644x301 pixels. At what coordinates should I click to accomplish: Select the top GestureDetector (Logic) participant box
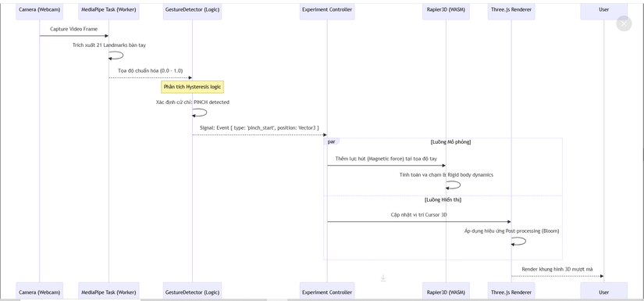pos(192,11)
